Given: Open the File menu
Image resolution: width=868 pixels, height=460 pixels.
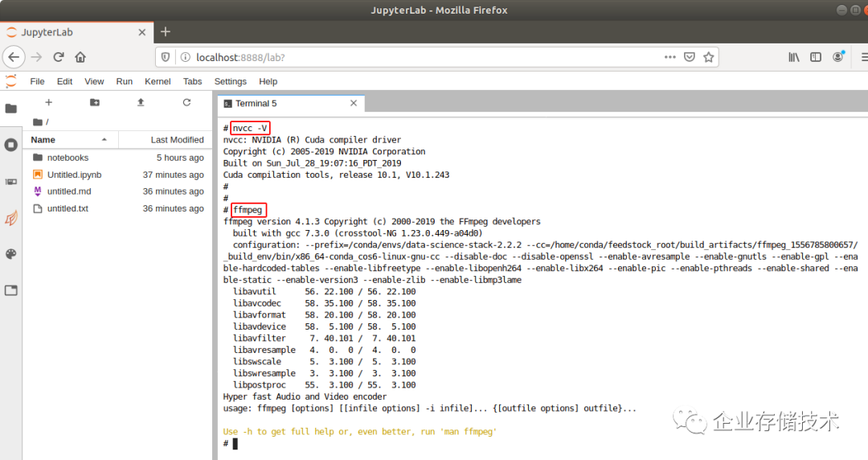Looking at the screenshot, I should 37,81.
